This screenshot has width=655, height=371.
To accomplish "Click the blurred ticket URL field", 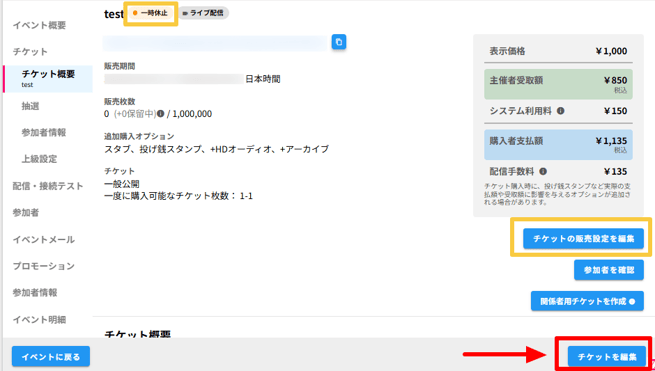I will [x=215, y=43].
